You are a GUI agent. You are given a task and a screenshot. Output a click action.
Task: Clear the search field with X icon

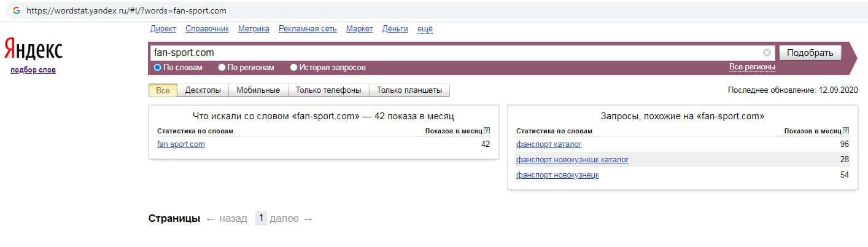coord(767,53)
